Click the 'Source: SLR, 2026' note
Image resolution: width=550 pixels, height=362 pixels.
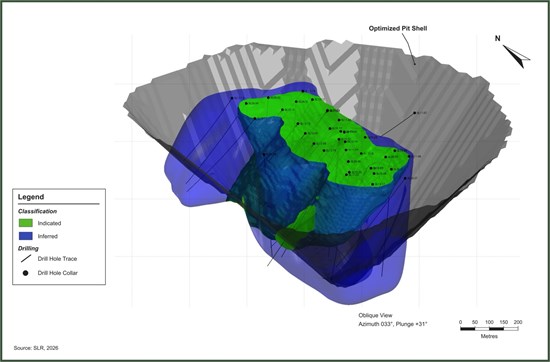click(x=36, y=348)
